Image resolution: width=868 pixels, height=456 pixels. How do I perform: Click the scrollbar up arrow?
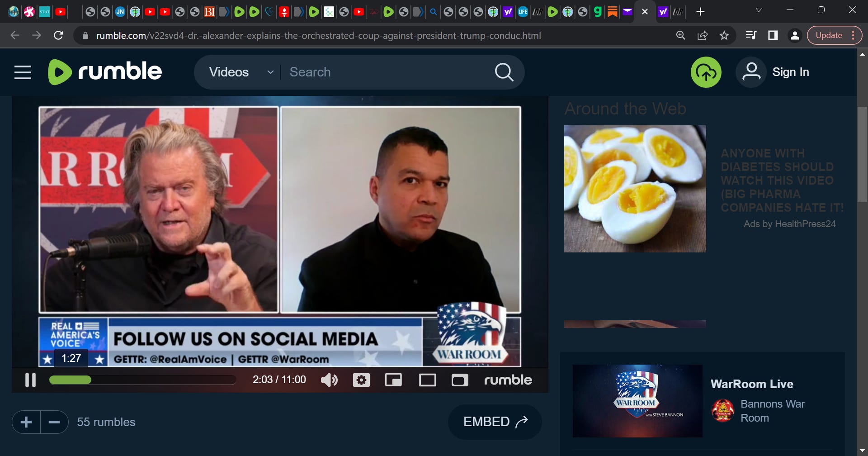862,54
